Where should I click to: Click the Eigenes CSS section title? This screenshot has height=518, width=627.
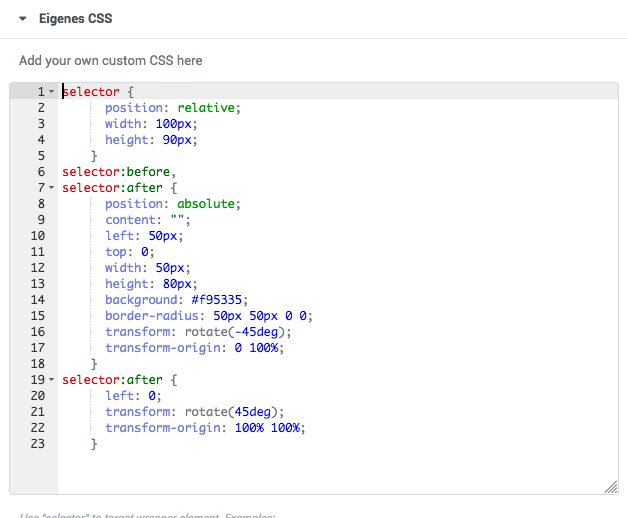click(x=75, y=18)
